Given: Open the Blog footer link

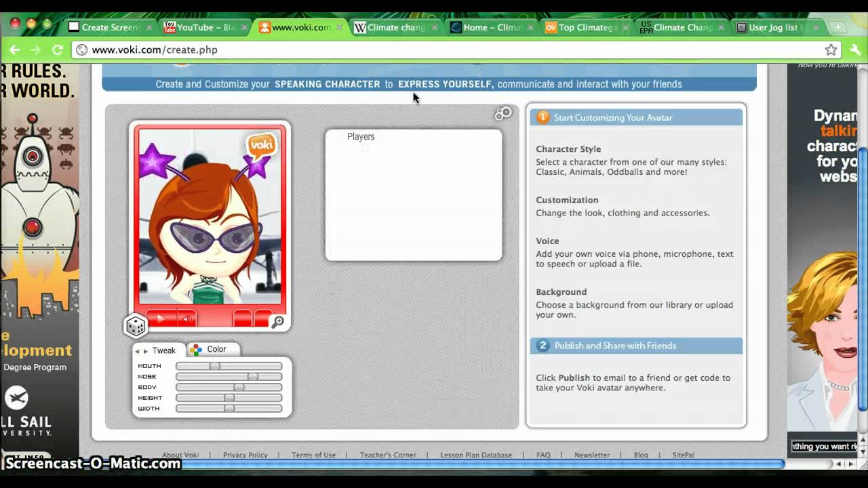Looking at the screenshot, I should [x=641, y=455].
